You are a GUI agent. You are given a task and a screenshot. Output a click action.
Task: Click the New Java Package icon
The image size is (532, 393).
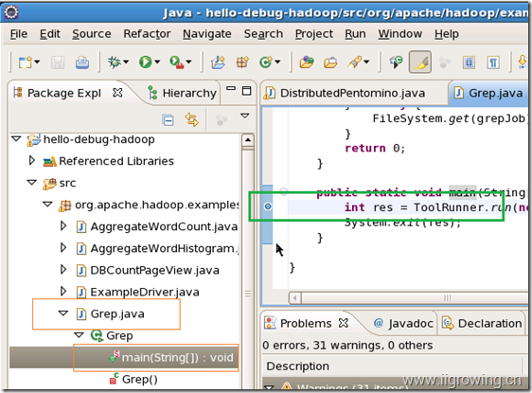click(242, 63)
